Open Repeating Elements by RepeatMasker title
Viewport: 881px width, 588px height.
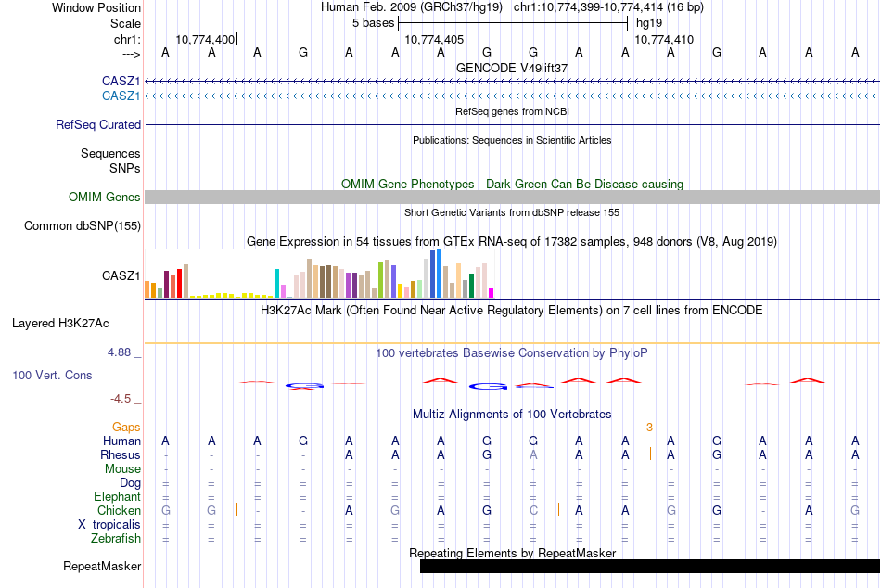pos(513,553)
